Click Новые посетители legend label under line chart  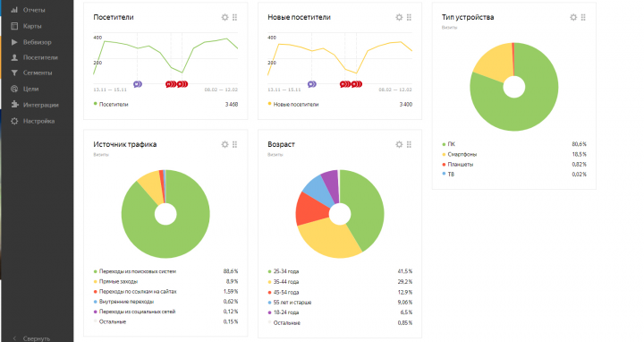296,105
